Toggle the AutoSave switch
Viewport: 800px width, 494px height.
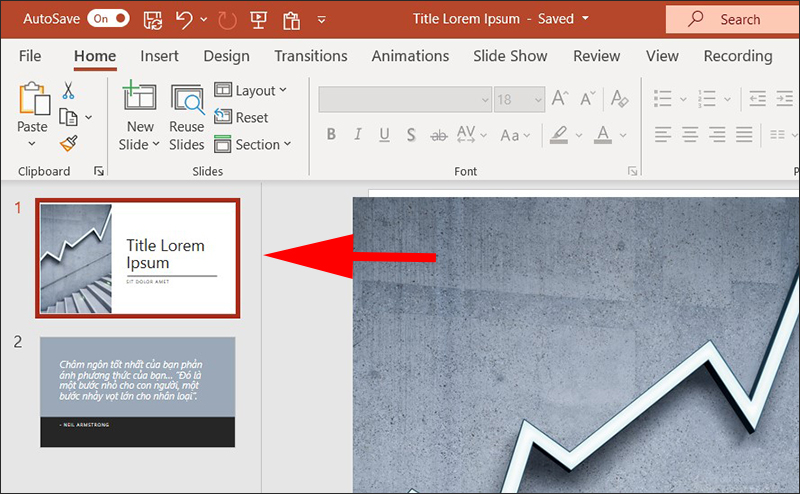pos(108,19)
